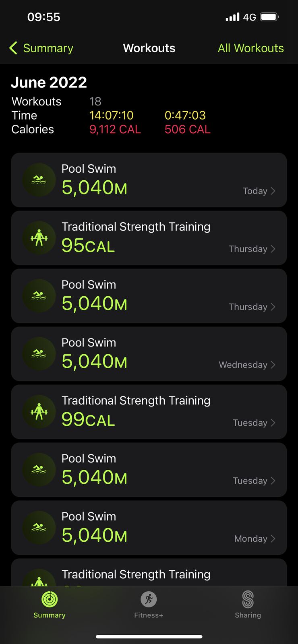Screen dimensions: 298x644
Task: Tap the June 2022 heading
Action: point(49,83)
